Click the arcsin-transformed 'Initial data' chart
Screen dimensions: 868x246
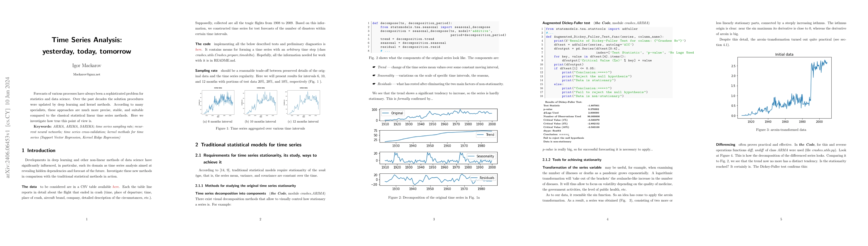[x=784, y=88]
